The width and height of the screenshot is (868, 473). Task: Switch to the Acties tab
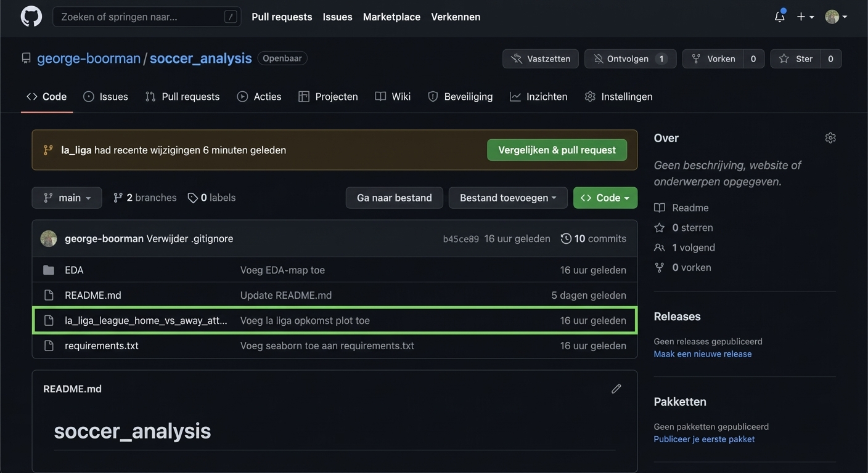(260, 97)
